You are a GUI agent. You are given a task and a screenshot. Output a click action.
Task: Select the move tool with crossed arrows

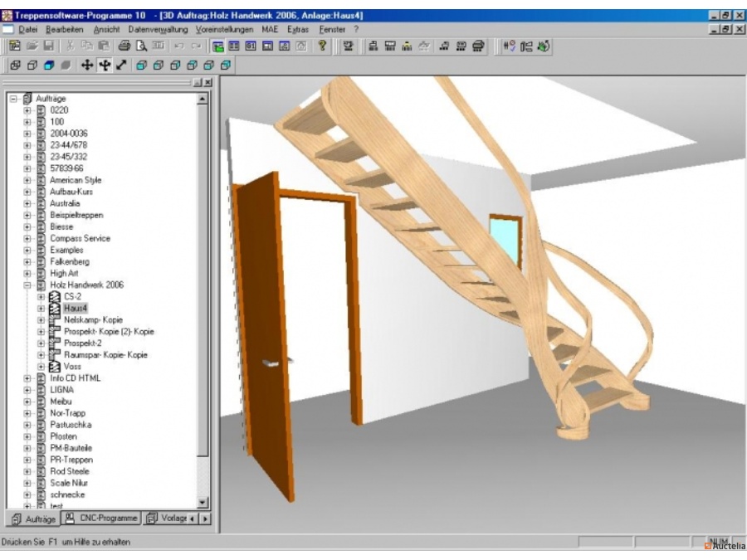pos(87,65)
